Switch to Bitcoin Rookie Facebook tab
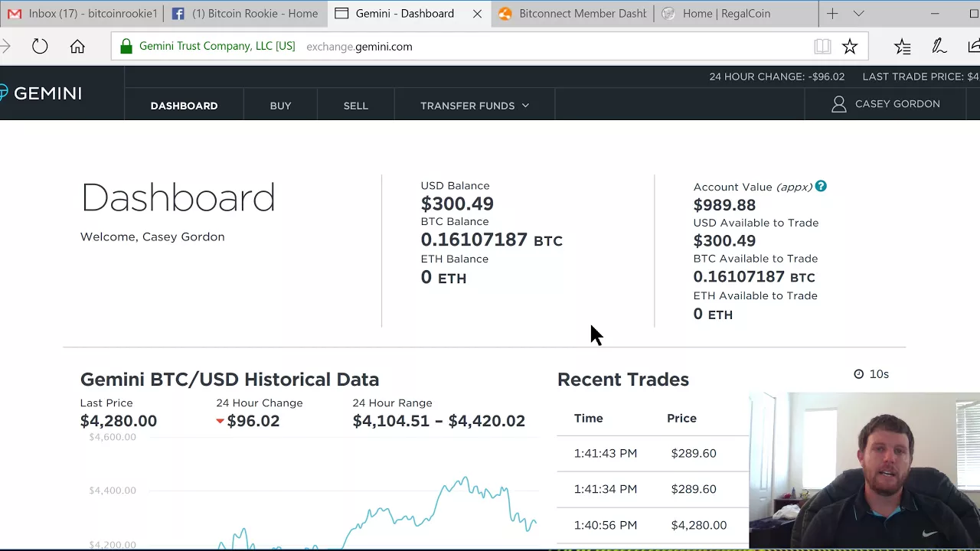The height and width of the screenshot is (551, 980). [245, 14]
